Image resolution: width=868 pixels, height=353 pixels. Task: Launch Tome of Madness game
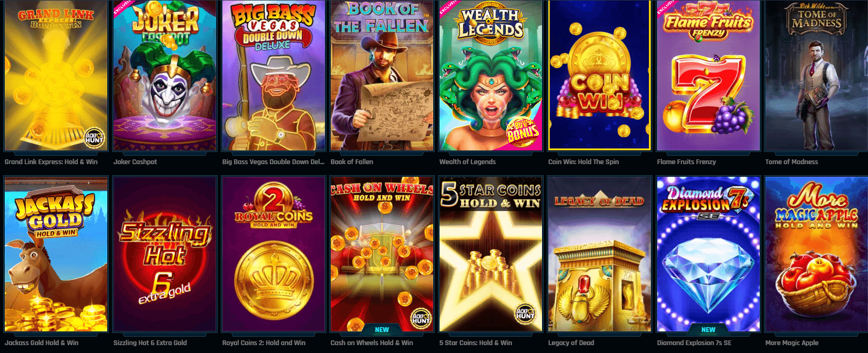point(816,75)
